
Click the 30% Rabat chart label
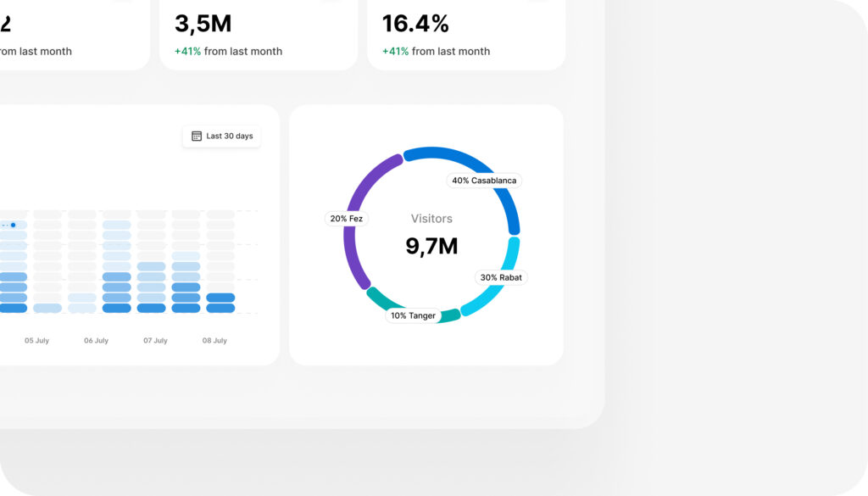(501, 277)
